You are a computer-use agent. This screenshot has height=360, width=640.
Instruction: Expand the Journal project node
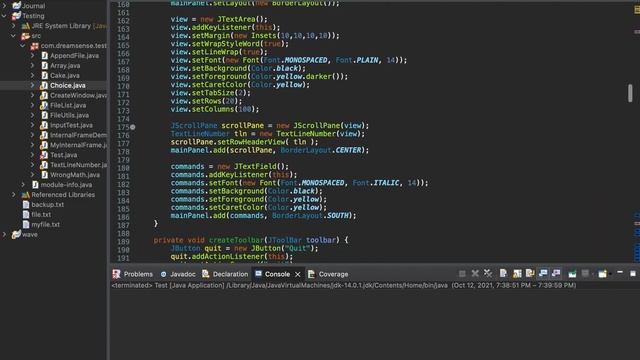[x=4, y=6]
